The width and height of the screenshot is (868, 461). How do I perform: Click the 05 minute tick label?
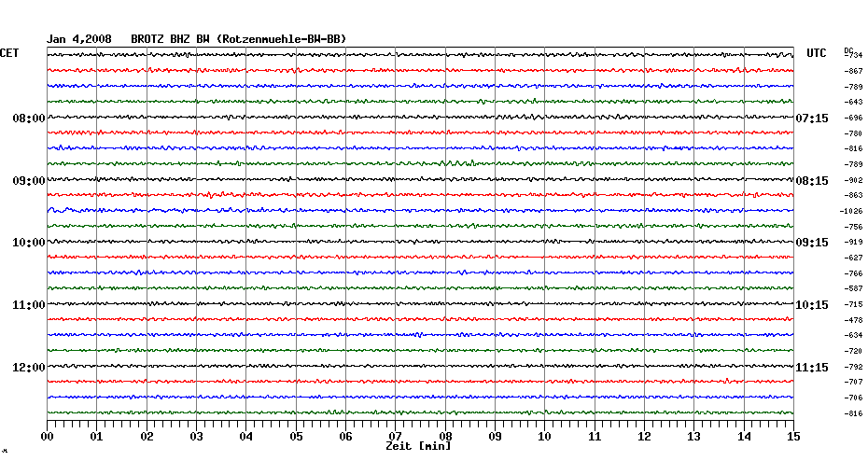[296, 436]
